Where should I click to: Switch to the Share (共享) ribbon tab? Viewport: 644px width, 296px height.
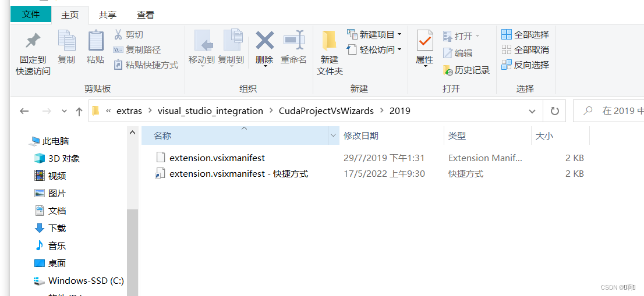[x=107, y=15]
